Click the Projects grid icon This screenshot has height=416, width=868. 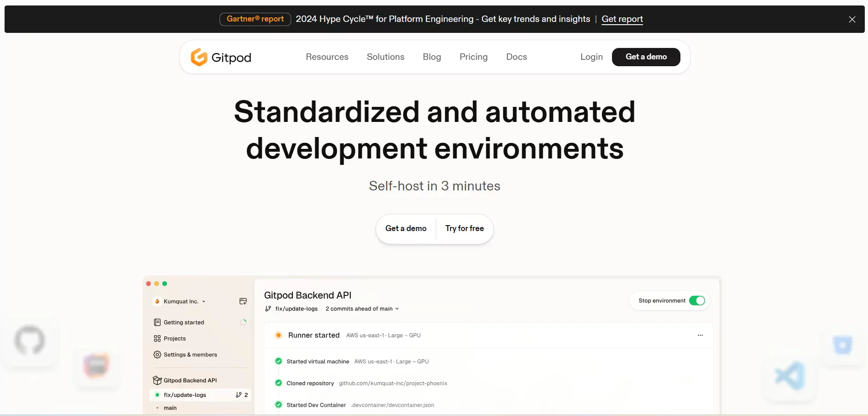tap(157, 338)
